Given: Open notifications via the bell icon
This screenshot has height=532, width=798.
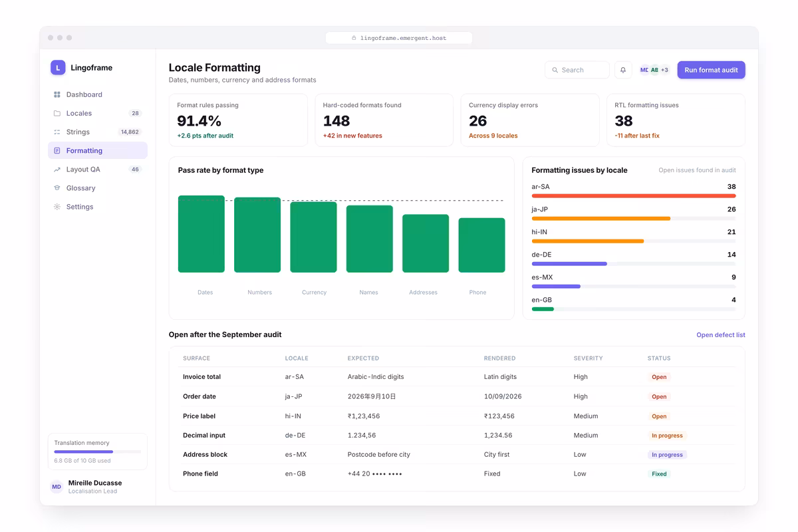Looking at the screenshot, I should click(x=623, y=70).
